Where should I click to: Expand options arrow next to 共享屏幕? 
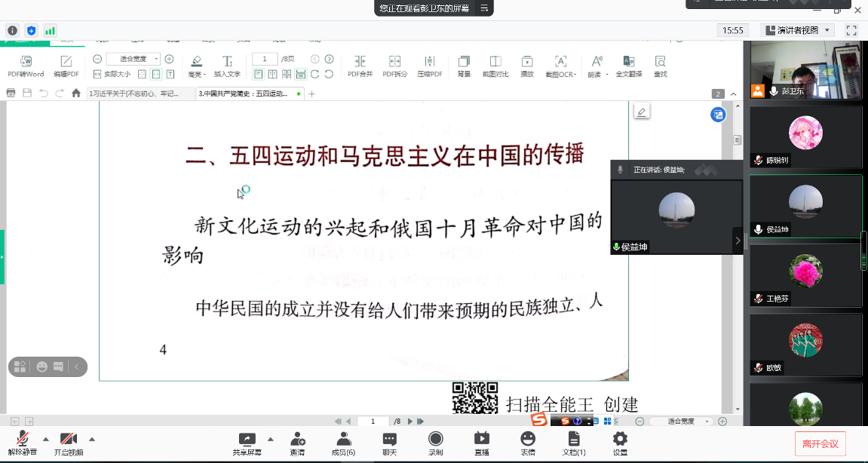coord(270,439)
